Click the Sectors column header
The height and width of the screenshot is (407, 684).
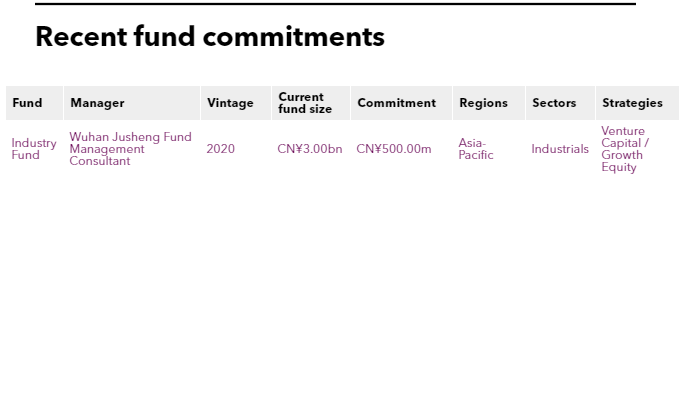coord(554,103)
